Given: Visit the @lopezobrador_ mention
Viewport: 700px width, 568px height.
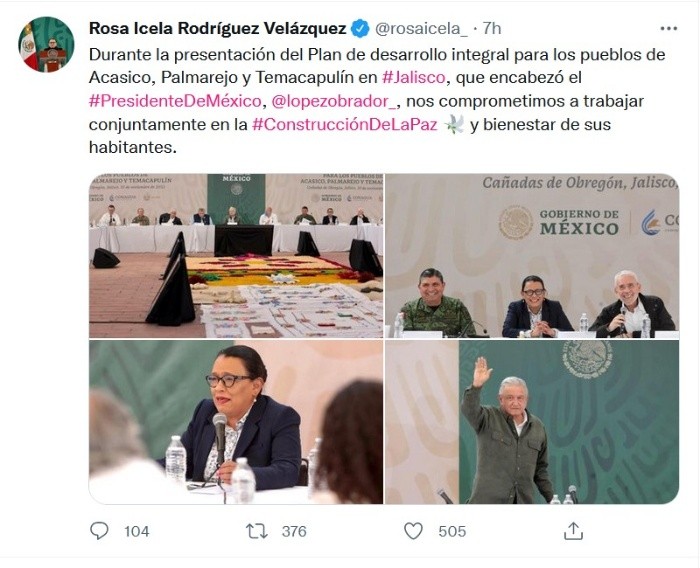Looking at the screenshot, I should [x=333, y=101].
